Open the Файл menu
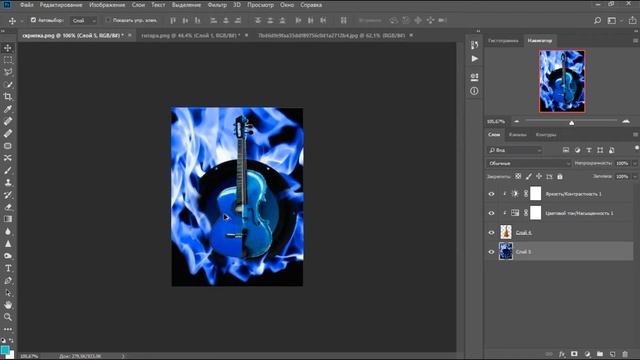This screenshot has height=360, width=640. tap(27, 5)
